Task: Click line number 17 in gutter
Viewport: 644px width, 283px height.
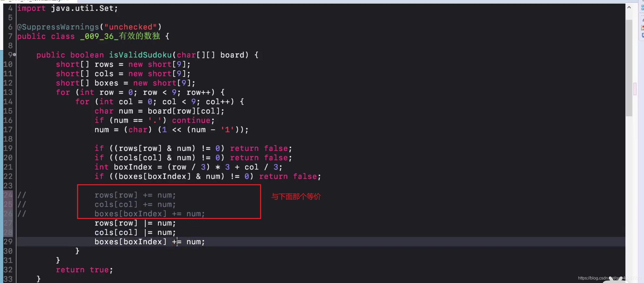Action: click(x=8, y=130)
